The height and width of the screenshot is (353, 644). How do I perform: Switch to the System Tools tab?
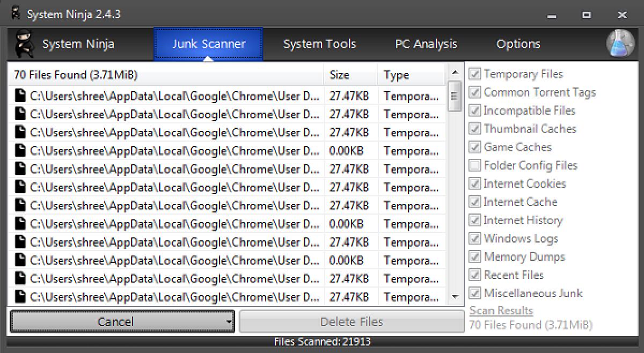pyautogui.click(x=319, y=44)
